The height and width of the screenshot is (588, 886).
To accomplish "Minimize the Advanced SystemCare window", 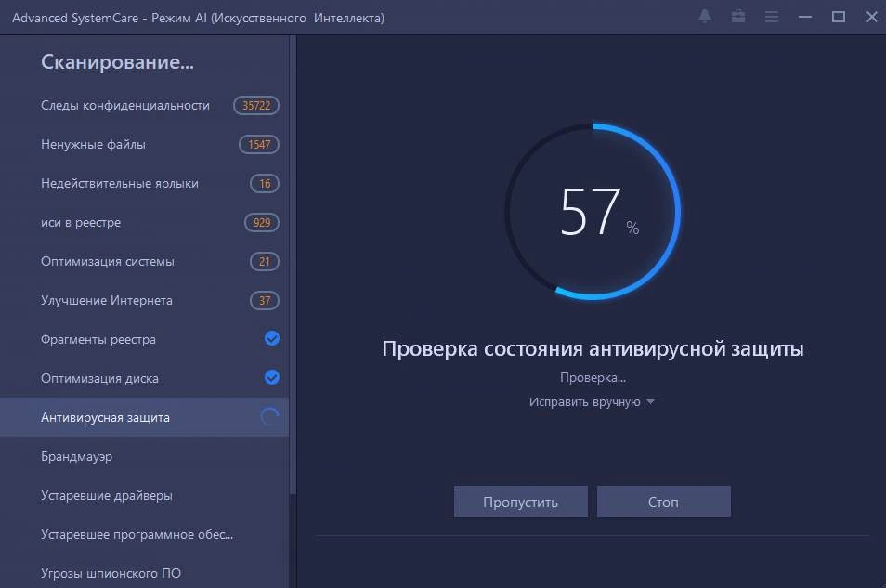I will click(x=805, y=17).
